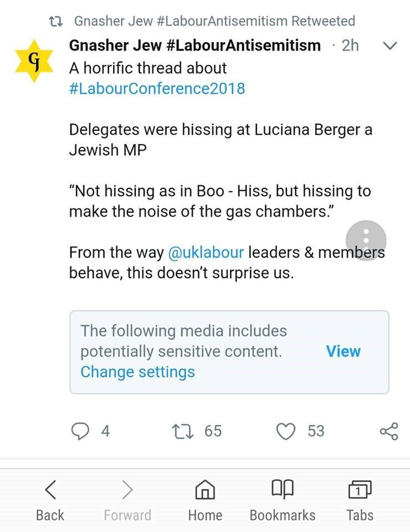Click the retweet icon in the Retweeted header
Screen dimensions: 410x532
55,21
